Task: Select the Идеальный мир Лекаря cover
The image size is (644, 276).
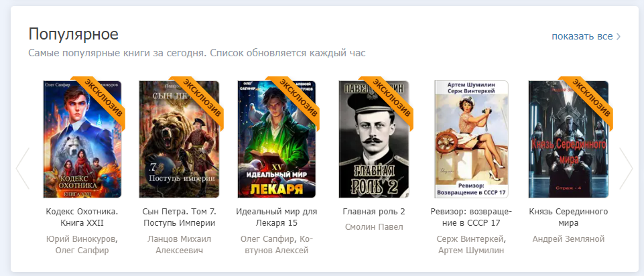Action: point(277,139)
